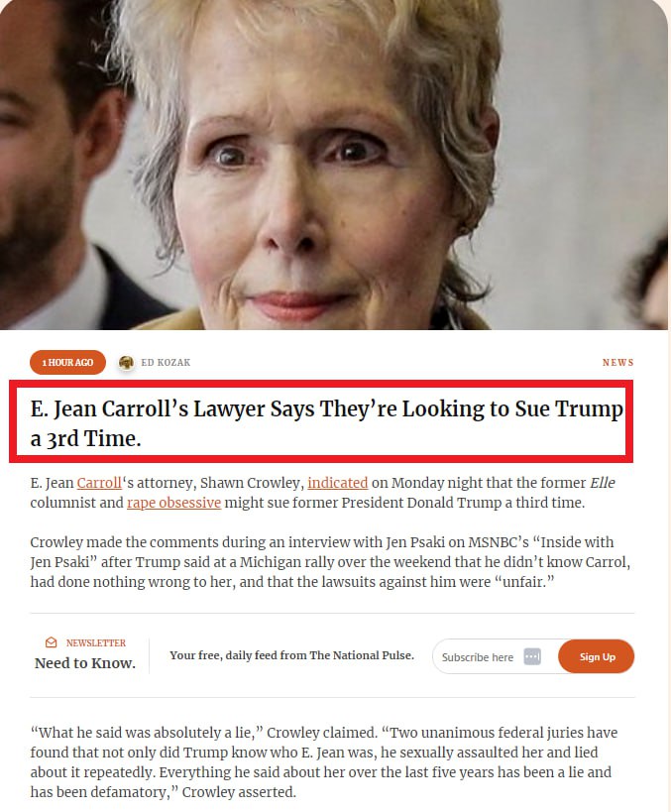Open the article headline about suing Trump
This screenshot has width=671, height=812.
(x=326, y=423)
